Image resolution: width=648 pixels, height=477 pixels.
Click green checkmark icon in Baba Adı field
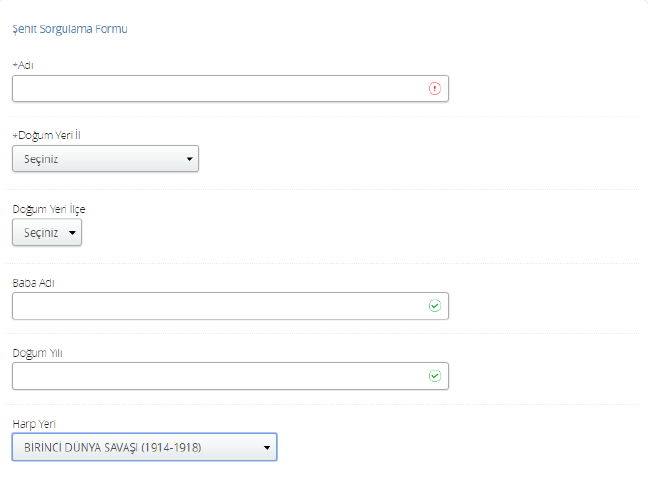coord(435,306)
